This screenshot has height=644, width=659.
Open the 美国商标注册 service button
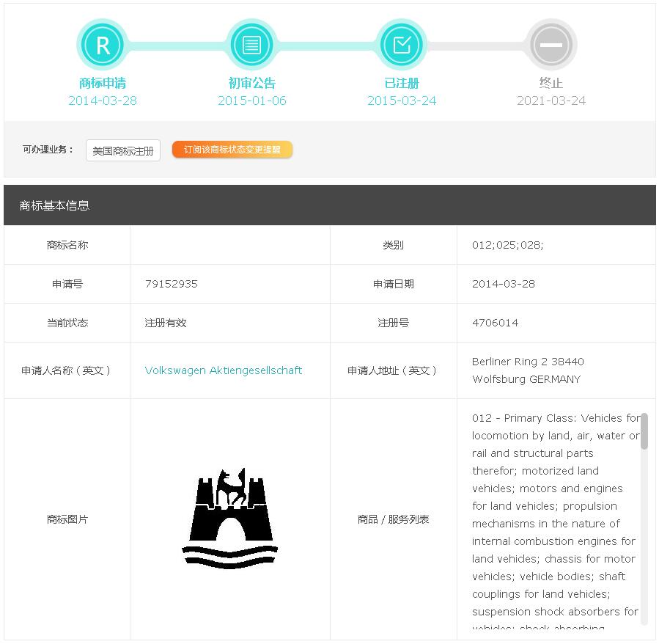(x=123, y=151)
